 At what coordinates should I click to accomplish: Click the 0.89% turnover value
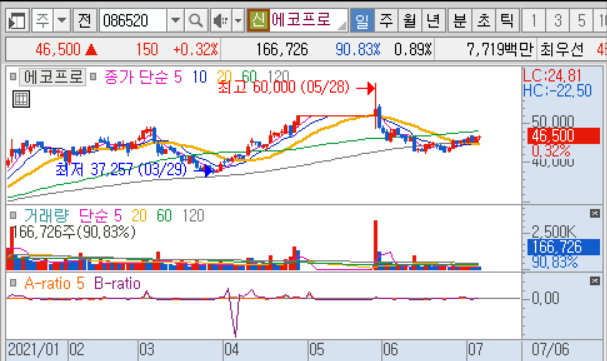pos(413,50)
